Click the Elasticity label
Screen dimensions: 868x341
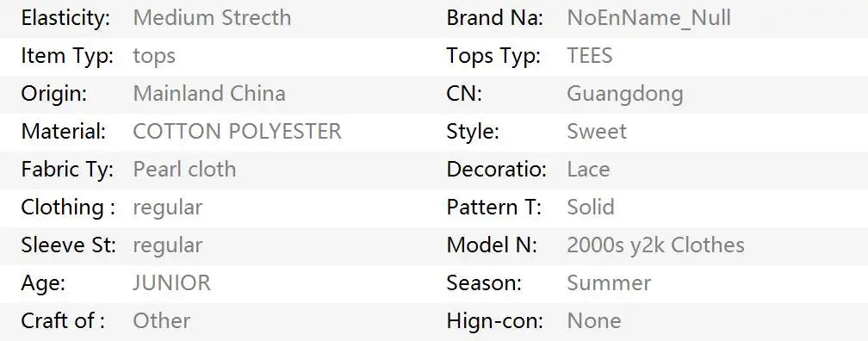click(x=65, y=18)
